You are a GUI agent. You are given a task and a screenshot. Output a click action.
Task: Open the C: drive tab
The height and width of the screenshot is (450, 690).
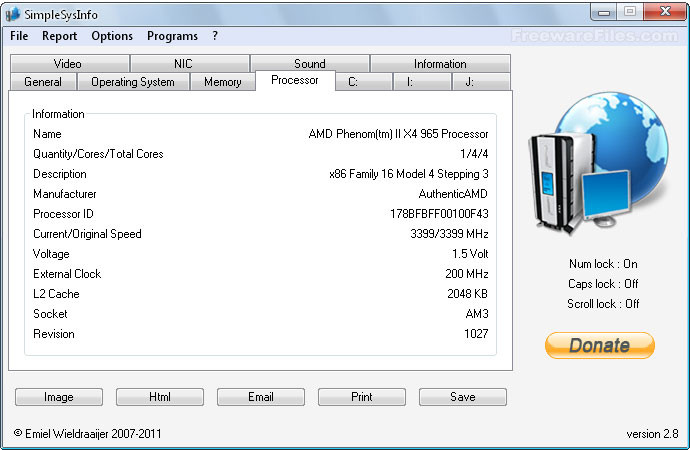coord(363,82)
